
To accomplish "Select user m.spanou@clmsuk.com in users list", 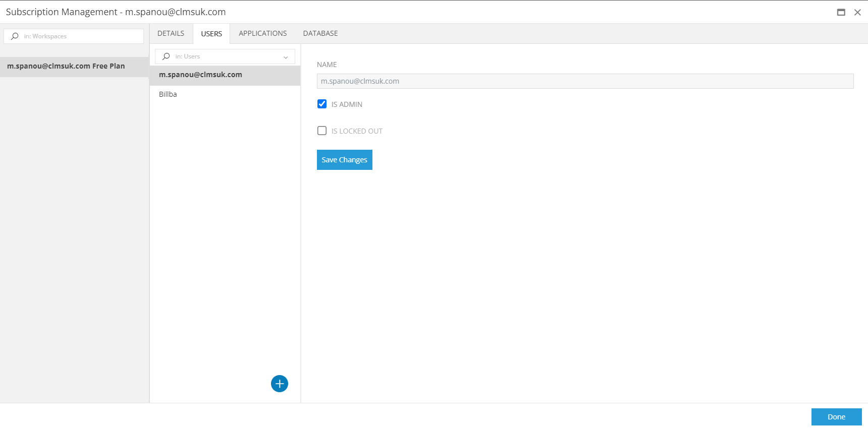I will coord(225,75).
